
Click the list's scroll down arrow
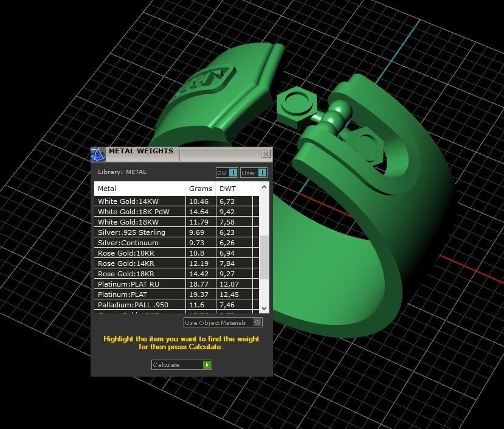coord(264,308)
